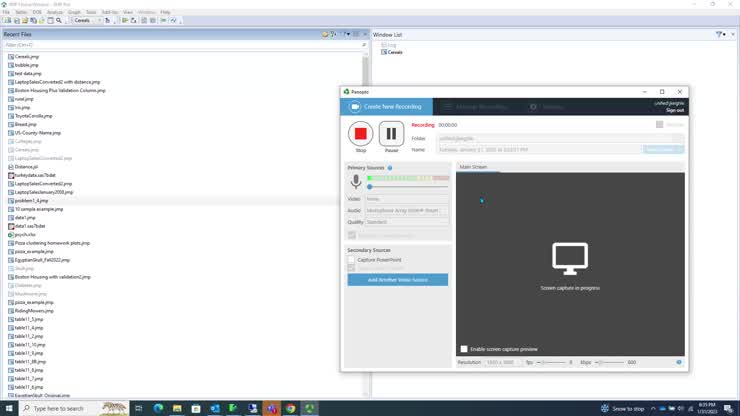Click the copy icon in JMP toolbar
The image size is (740, 416).
[34, 21]
